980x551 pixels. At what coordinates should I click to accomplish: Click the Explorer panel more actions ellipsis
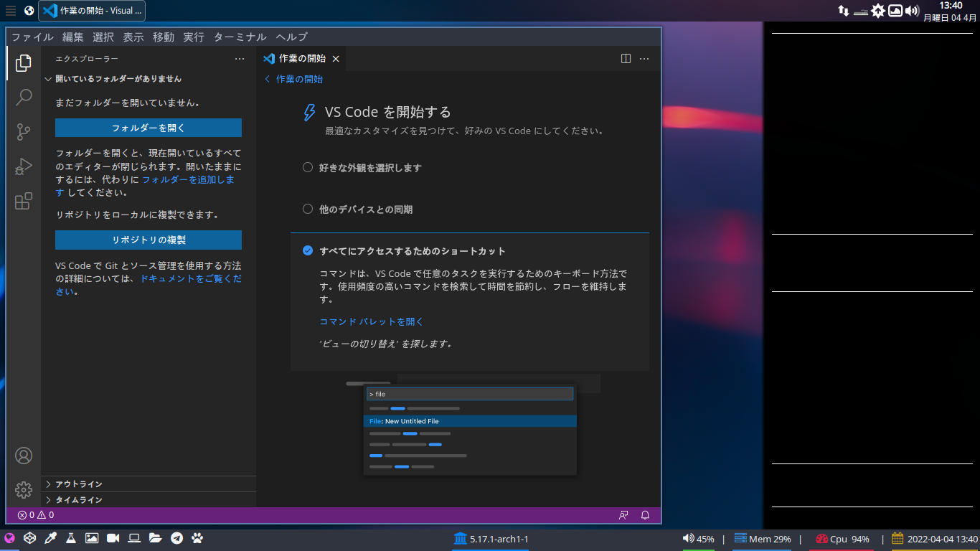[x=240, y=59]
